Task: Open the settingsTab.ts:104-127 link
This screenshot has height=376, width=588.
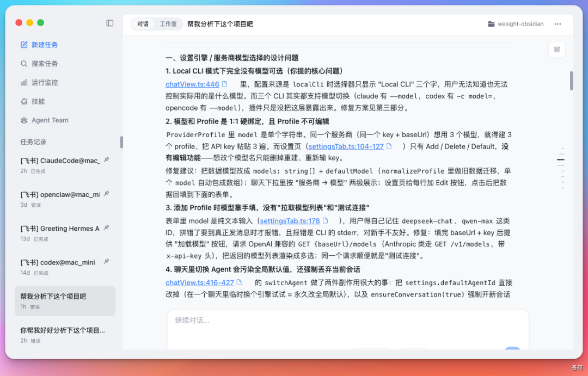Action: 346,146
